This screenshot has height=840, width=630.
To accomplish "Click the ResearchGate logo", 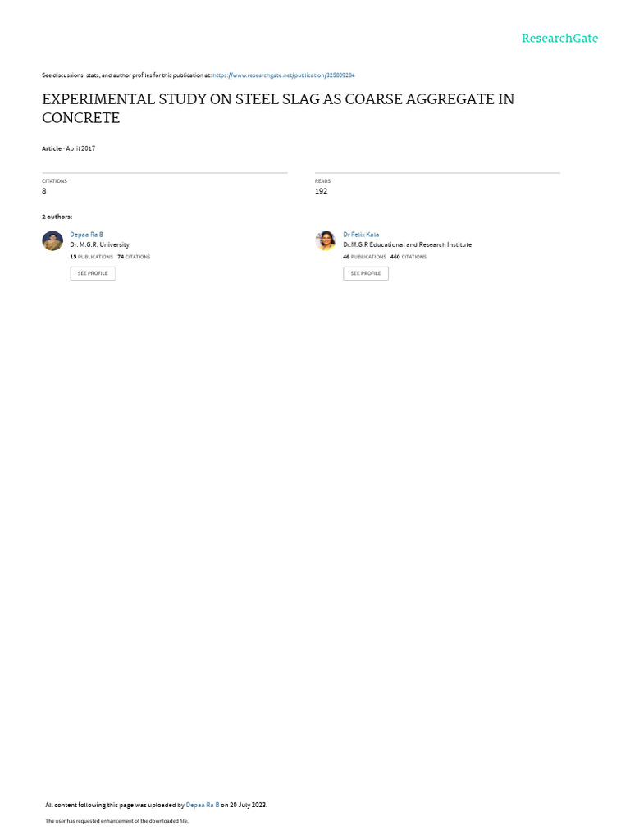I will 559,38.
